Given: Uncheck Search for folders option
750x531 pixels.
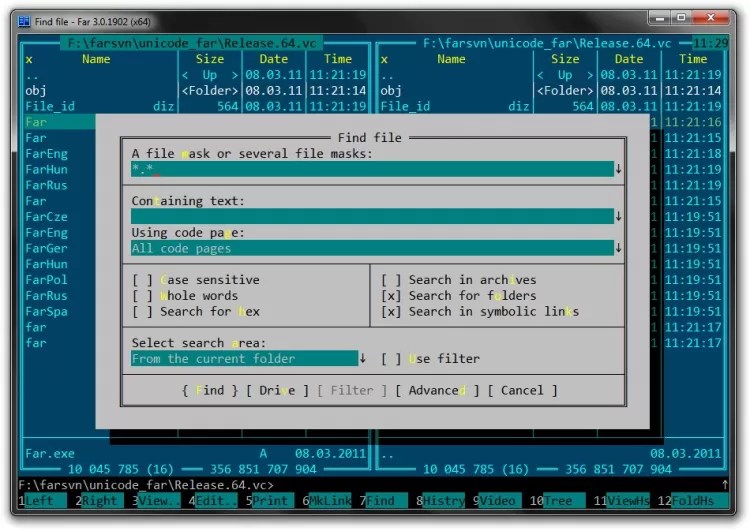Looking at the screenshot, I should point(391,296).
